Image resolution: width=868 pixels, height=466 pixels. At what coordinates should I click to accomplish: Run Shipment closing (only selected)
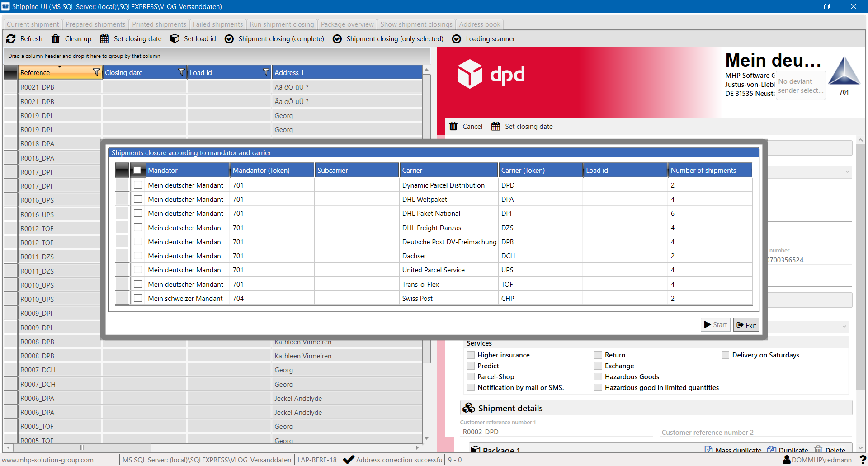click(337, 39)
